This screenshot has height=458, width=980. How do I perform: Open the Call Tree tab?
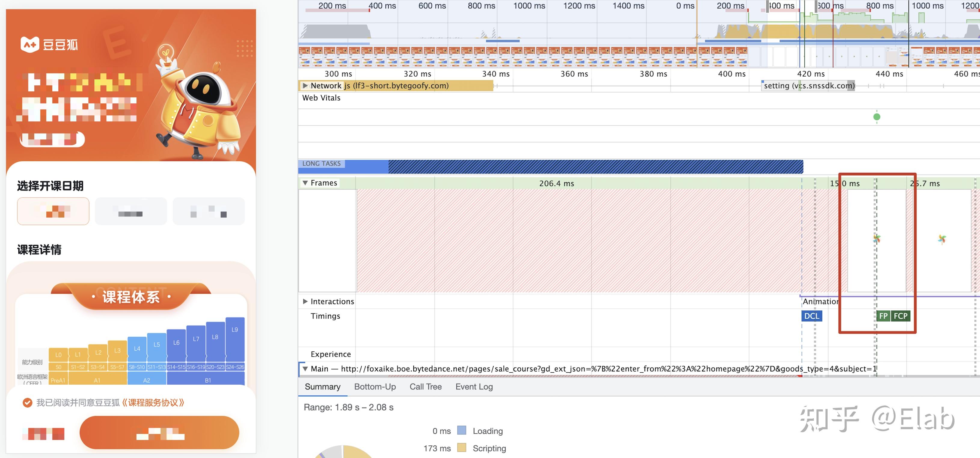click(x=425, y=386)
